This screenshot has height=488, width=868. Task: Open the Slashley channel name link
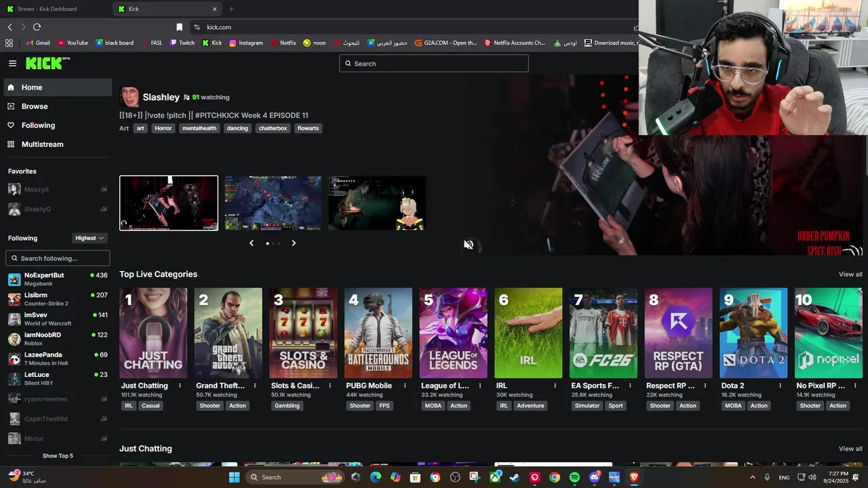point(161,97)
